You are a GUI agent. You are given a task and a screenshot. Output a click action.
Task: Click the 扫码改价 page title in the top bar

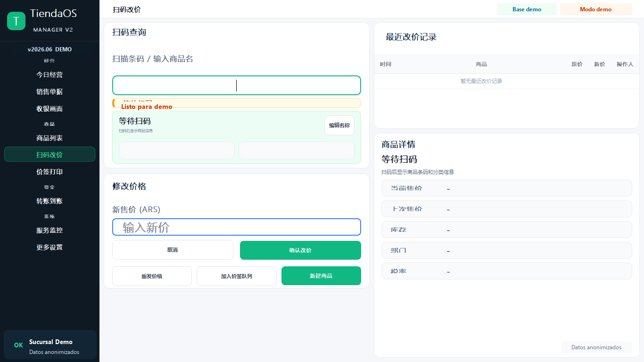click(x=127, y=9)
